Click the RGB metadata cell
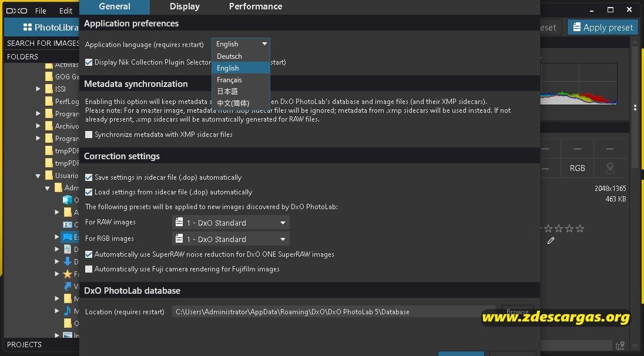 pyautogui.click(x=577, y=168)
